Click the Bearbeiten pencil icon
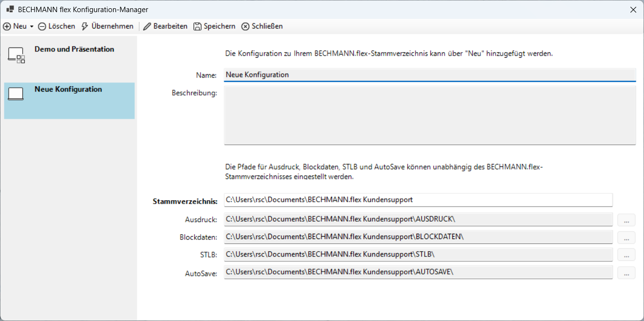The height and width of the screenshot is (321, 644). tap(147, 26)
